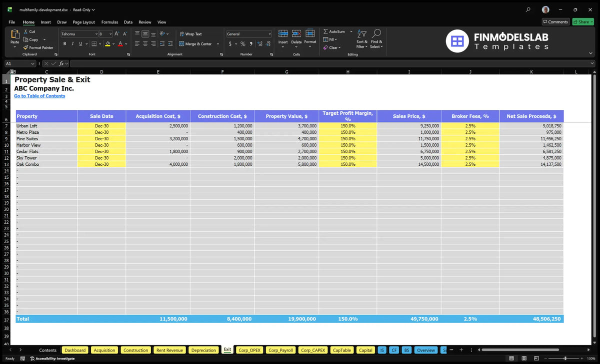Click the zoom slider in status bar
The width and height of the screenshot is (600, 364).
[565, 359]
